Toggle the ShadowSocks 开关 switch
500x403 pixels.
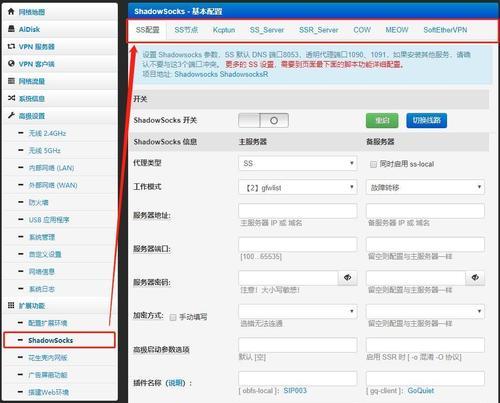tap(263, 120)
